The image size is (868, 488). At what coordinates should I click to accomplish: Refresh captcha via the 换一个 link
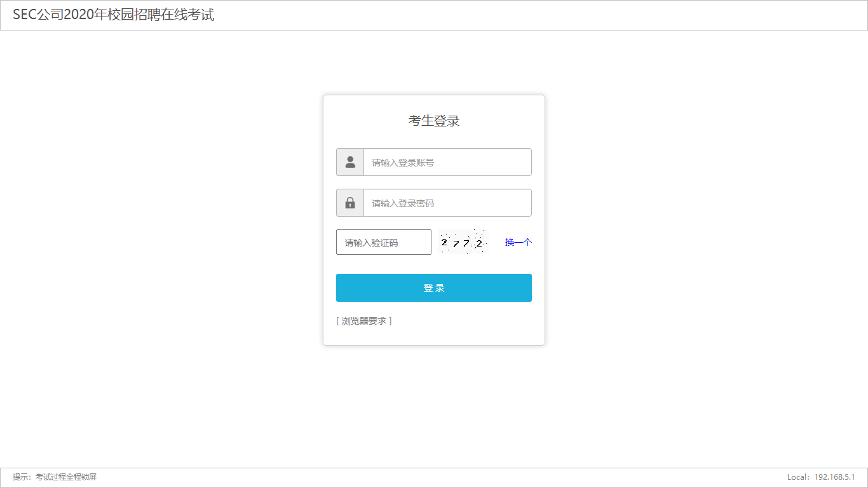pos(518,242)
